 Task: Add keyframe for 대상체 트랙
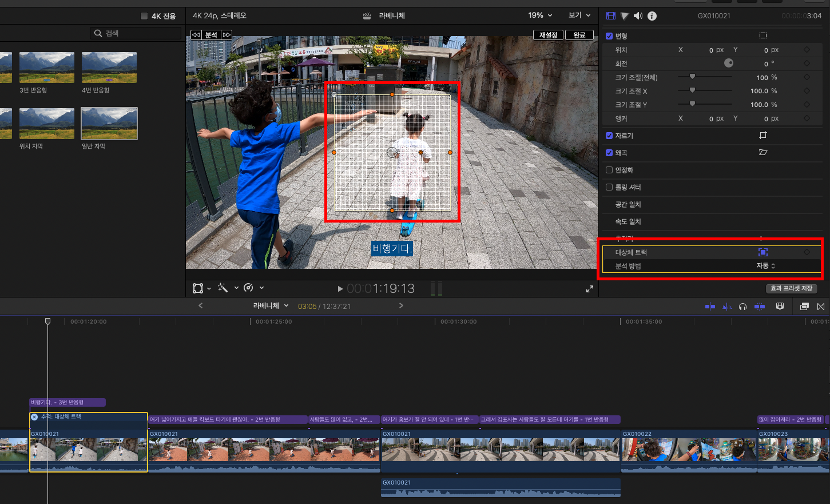coord(807,252)
